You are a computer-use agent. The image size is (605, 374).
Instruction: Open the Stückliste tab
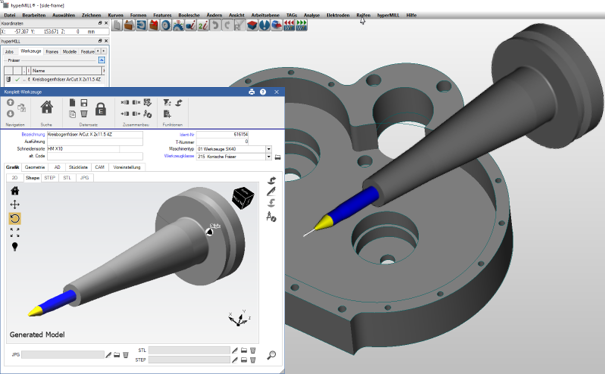point(78,167)
